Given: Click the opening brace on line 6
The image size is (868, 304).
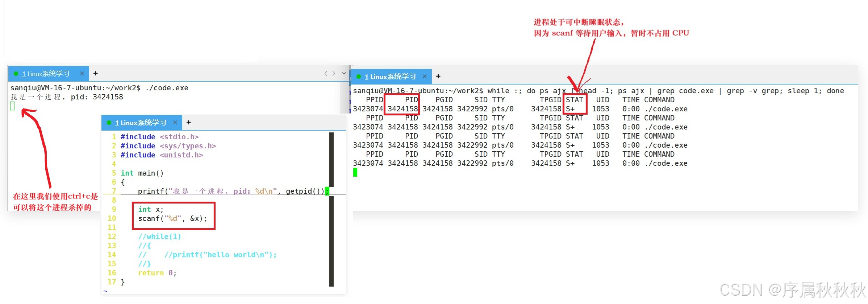Looking at the screenshot, I should [x=123, y=182].
